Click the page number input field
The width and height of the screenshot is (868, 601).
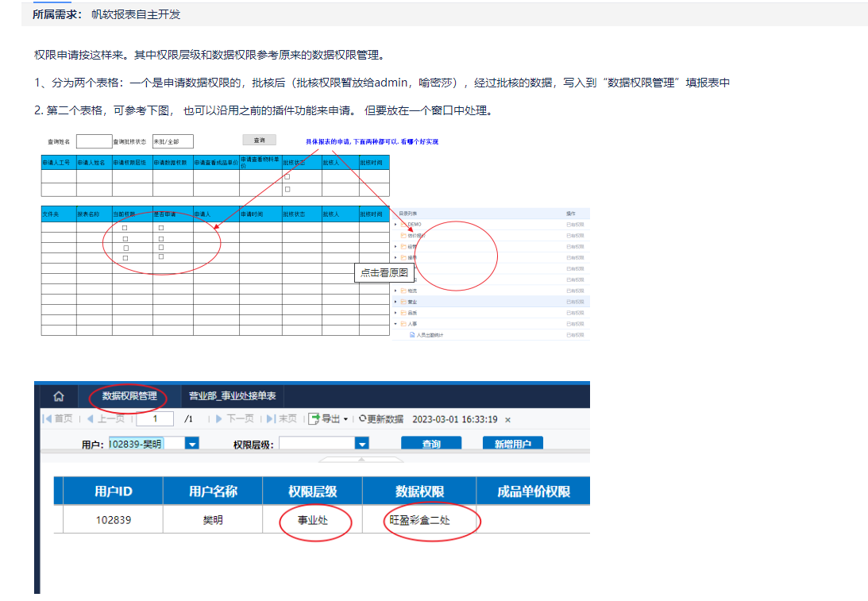pyautogui.click(x=155, y=419)
